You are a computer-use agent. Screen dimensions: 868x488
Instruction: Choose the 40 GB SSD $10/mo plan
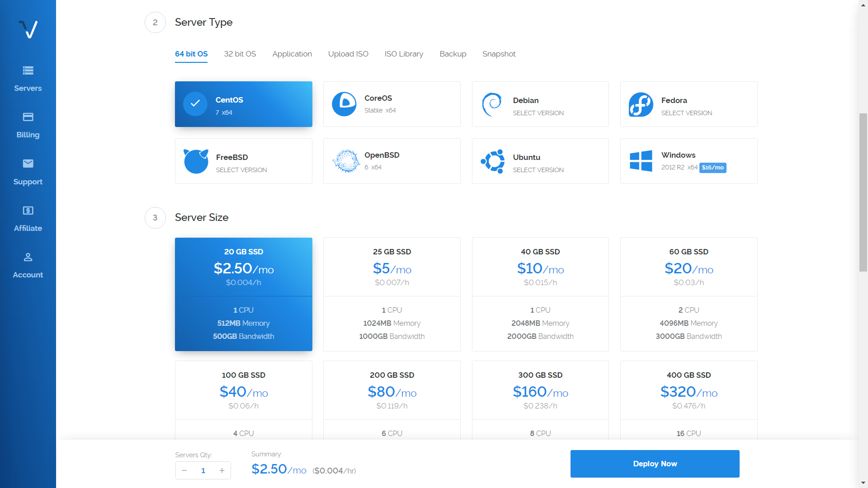[540, 294]
